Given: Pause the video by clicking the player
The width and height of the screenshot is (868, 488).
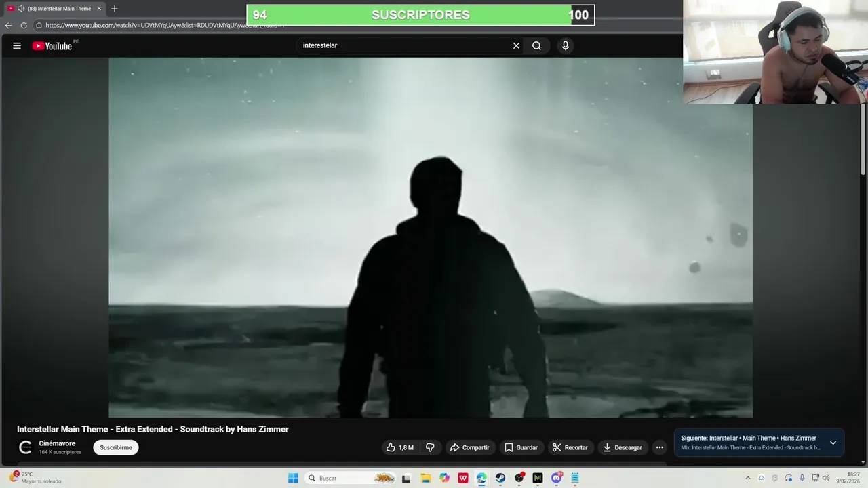Looking at the screenshot, I should click(x=430, y=237).
